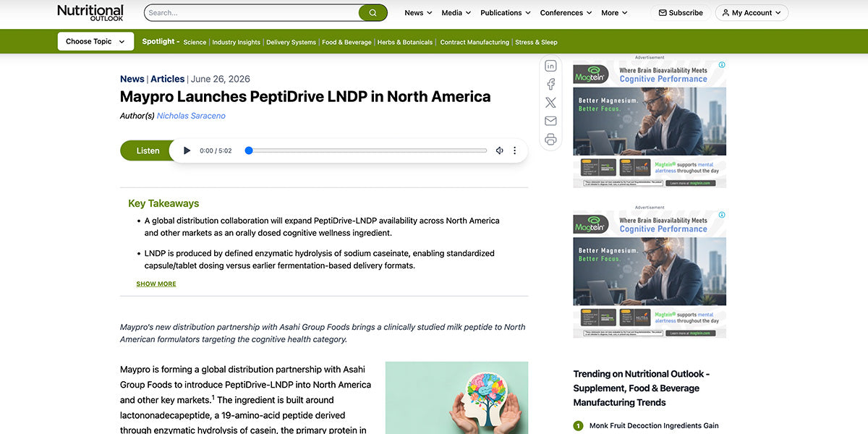
Task: Open audio player more options menu
Action: click(515, 150)
